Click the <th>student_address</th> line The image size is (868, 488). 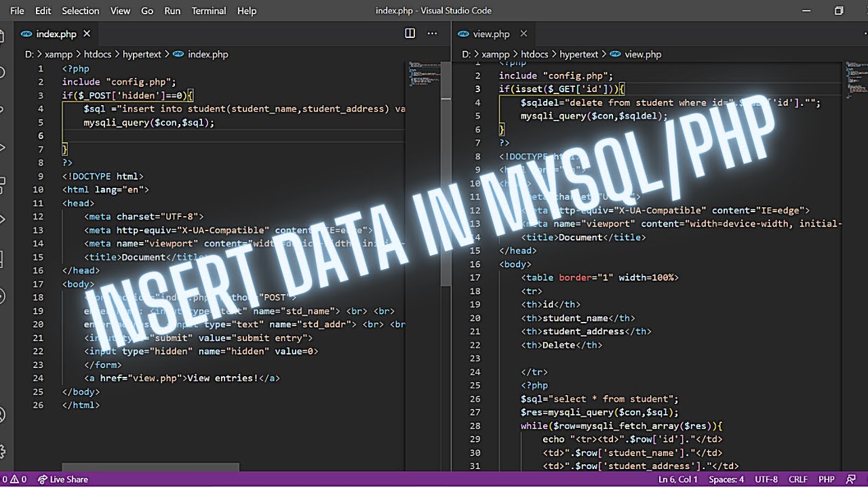point(586,331)
